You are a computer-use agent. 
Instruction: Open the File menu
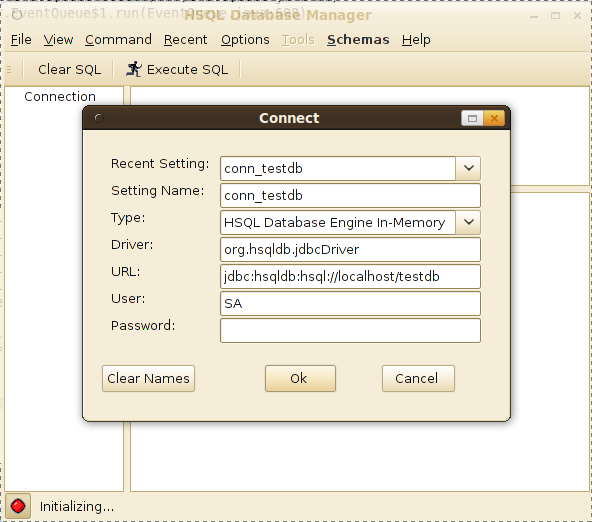click(x=21, y=40)
